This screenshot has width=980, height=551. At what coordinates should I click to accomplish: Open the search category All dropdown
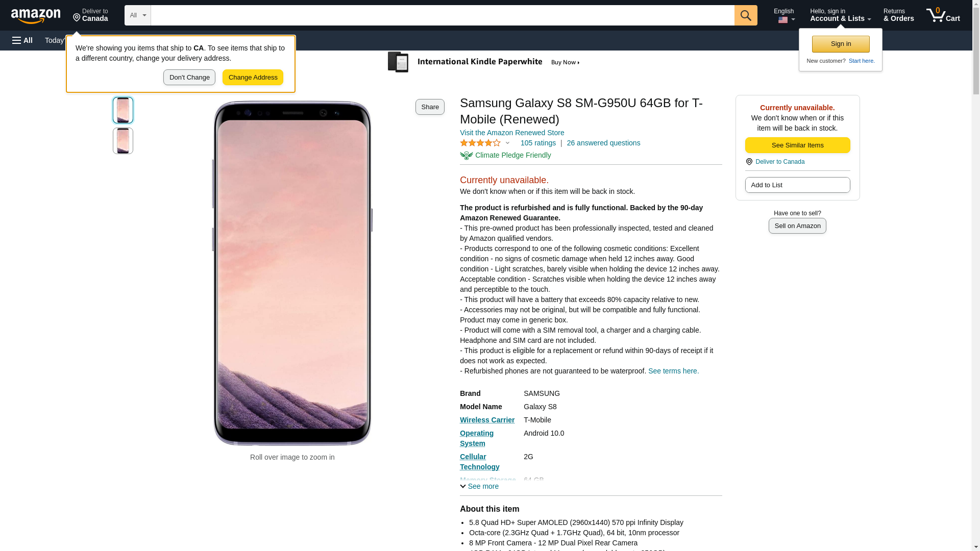click(137, 15)
